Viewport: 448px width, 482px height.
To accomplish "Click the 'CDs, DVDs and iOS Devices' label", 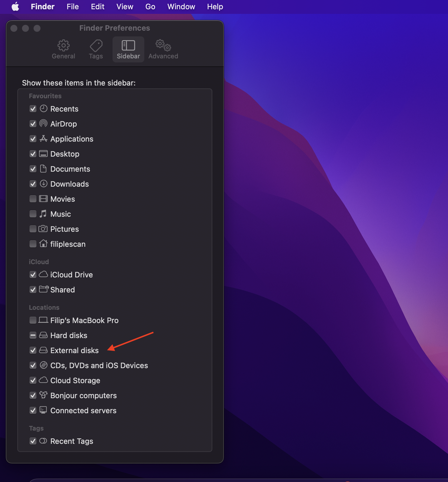I will coord(99,366).
